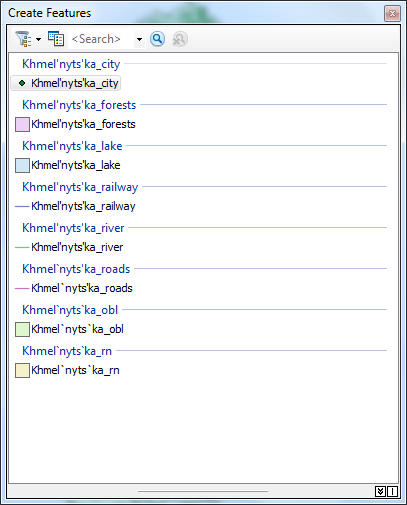Select the Khmel'nyts'ka_city point template
The image size is (407, 505).
(x=66, y=83)
